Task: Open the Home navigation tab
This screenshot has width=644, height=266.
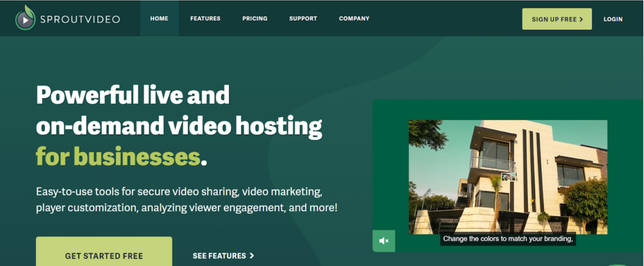Action: [159, 19]
